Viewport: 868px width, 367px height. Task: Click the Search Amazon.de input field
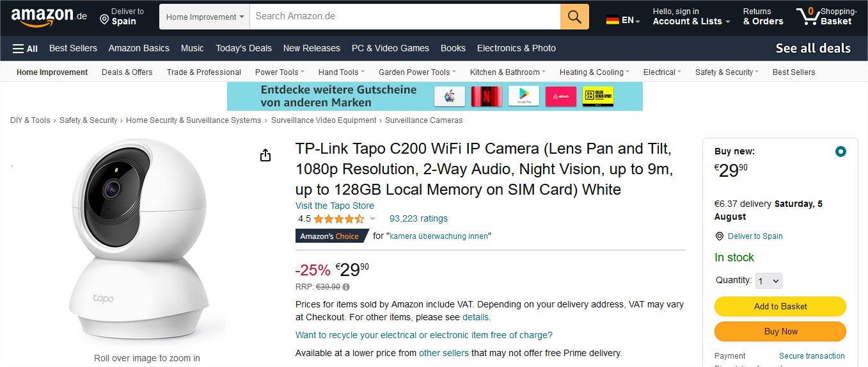pos(405,17)
